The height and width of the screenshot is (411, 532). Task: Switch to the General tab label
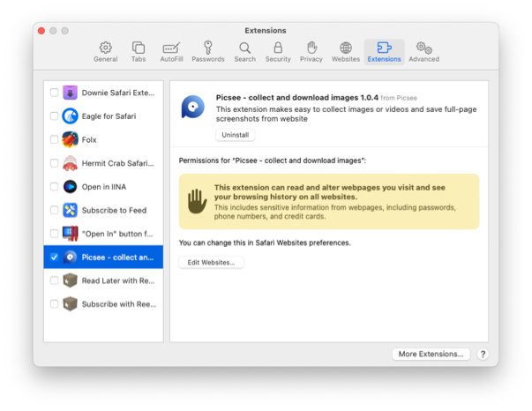pos(106,59)
